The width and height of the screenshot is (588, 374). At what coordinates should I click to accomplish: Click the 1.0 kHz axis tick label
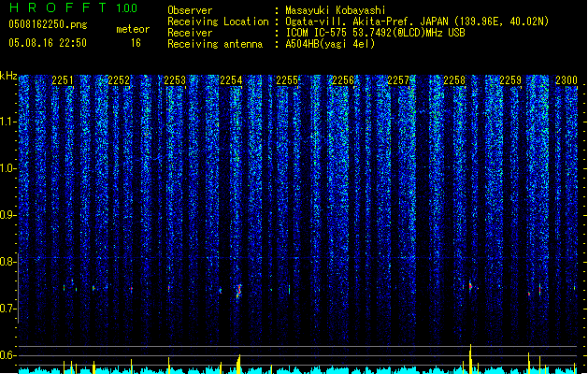point(7,168)
